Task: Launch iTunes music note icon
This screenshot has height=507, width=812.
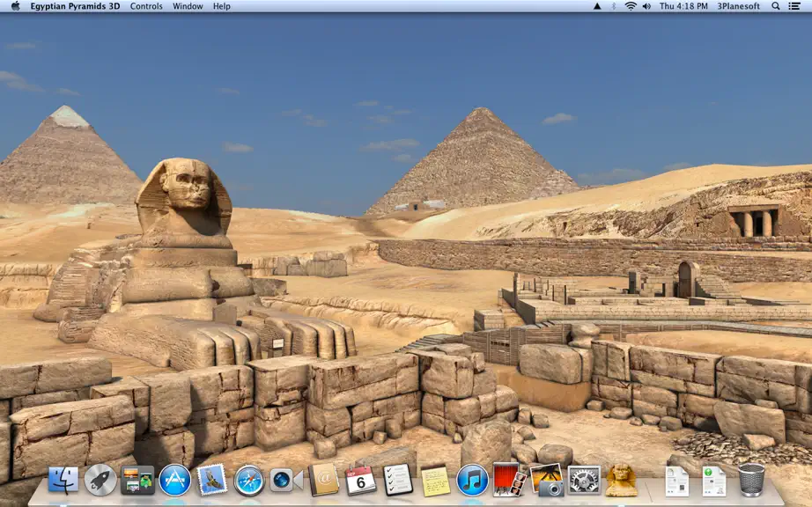Action: pos(472,480)
